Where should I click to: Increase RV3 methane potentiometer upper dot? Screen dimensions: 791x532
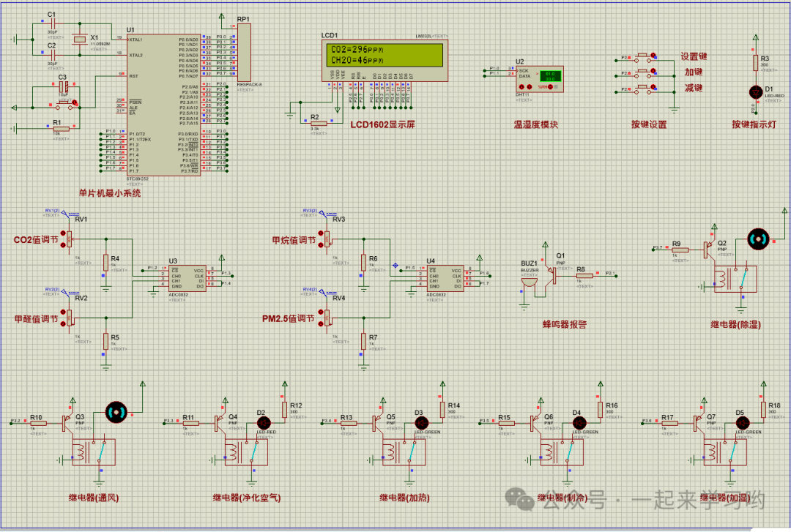pos(321,233)
